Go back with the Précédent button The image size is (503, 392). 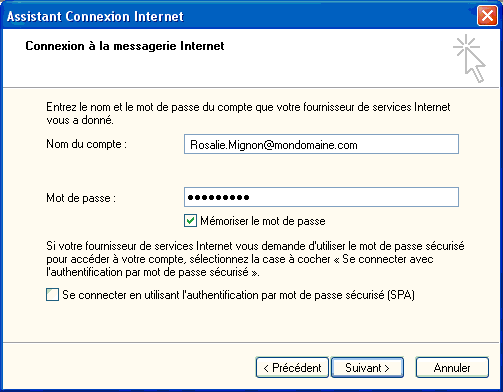pos(292,368)
